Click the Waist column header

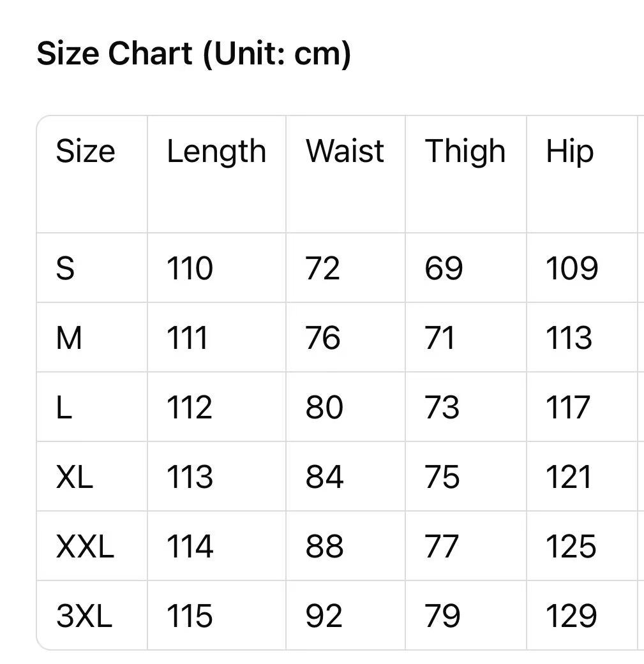pos(345,152)
